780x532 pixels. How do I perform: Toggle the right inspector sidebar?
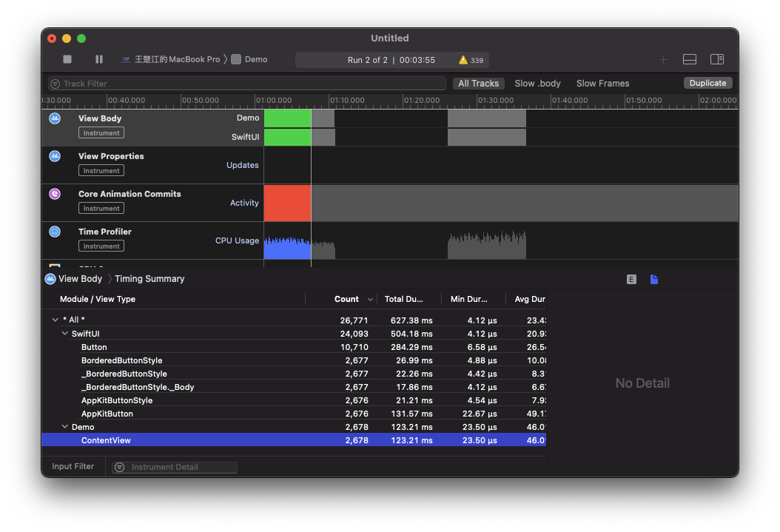[716, 59]
